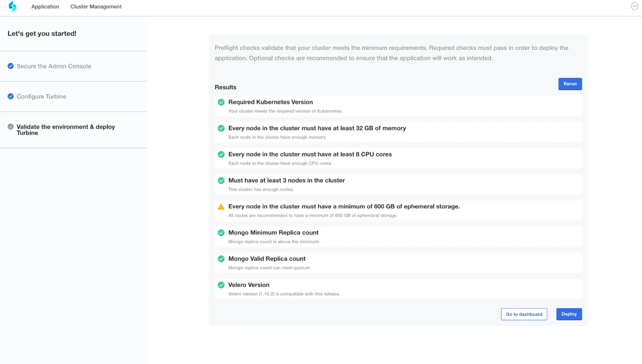This screenshot has height=364, width=642.
Task: Click the Deploy button
Action: [x=569, y=314]
